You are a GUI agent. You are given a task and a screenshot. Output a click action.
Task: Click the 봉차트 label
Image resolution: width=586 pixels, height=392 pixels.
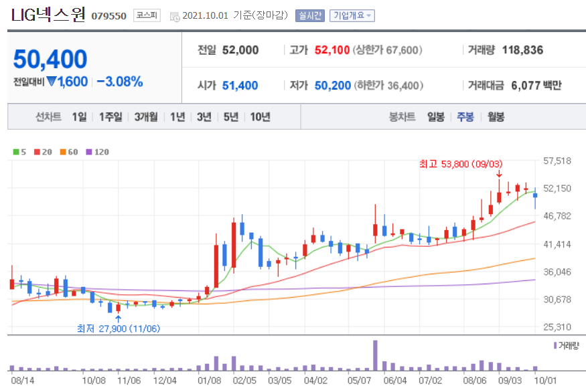point(402,117)
